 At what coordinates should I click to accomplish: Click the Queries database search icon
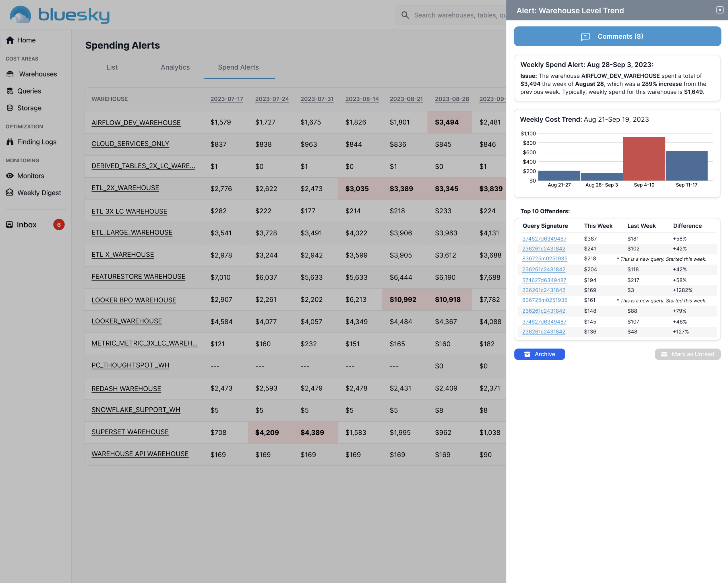pyautogui.click(x=10, y=91)
